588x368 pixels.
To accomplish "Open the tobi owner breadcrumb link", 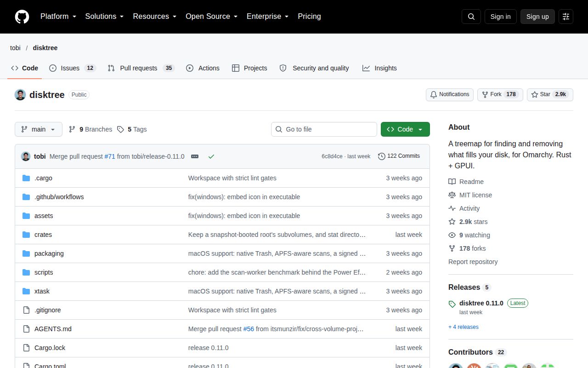I will pos(15,48).
